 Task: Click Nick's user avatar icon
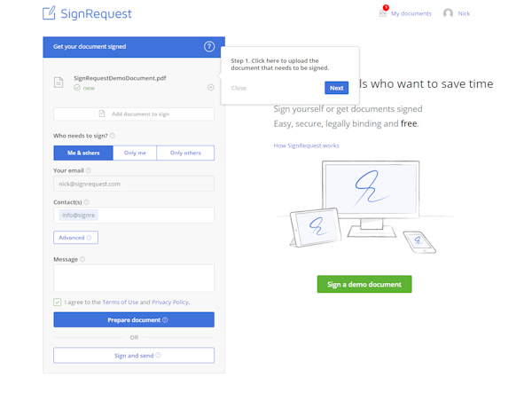click(x=448, y=13)
